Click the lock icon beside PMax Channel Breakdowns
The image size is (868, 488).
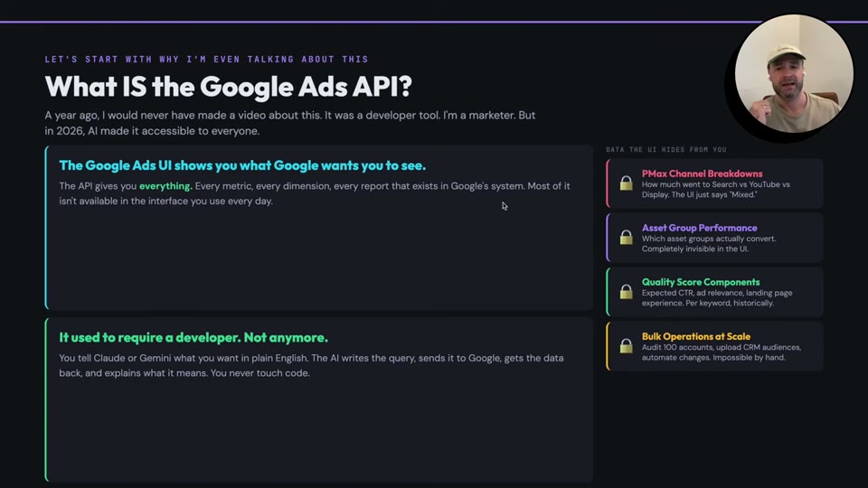coord(626,183)
